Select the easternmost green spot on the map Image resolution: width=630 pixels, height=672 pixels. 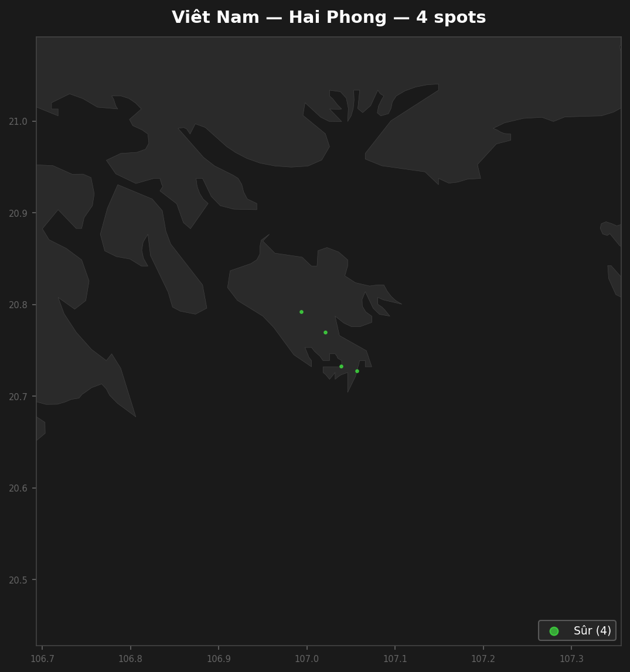click(x=357, y=371)
